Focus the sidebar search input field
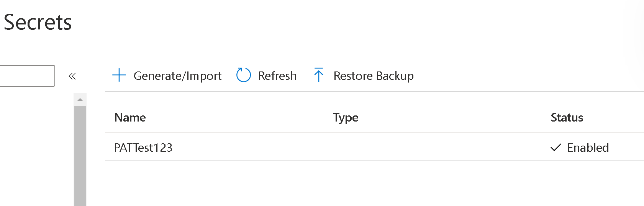 tap(27, 76)
